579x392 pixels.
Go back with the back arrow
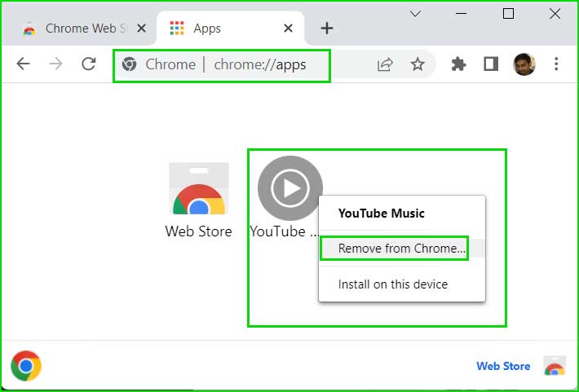(x=24, y=64)
